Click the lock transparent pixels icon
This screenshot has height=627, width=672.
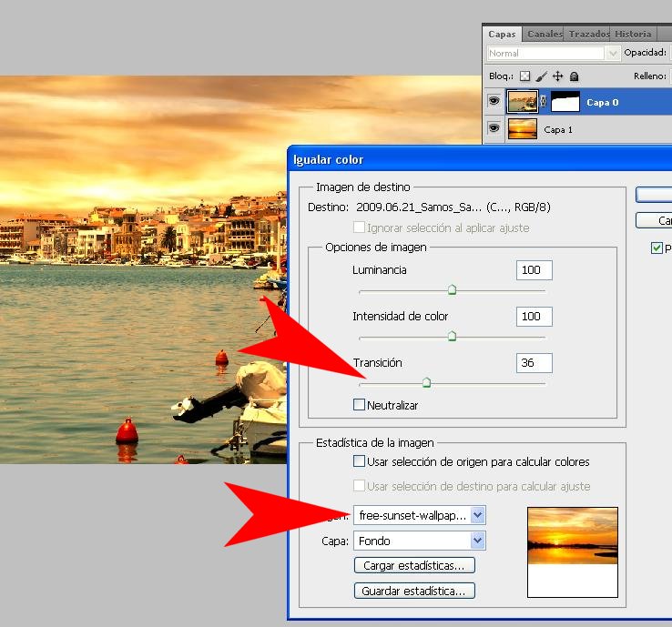[x=524, y=76]
